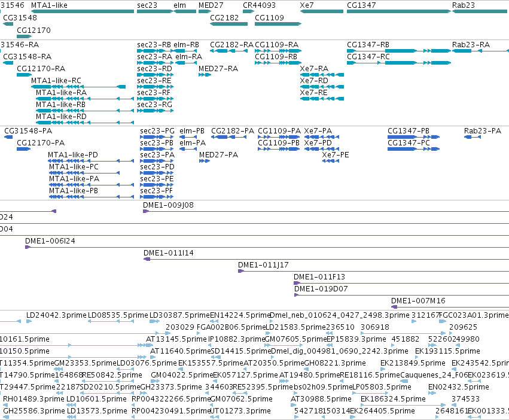Click protein elm-PB
Image resolution: width=509 pixels, height=420 pixels.
188,137
